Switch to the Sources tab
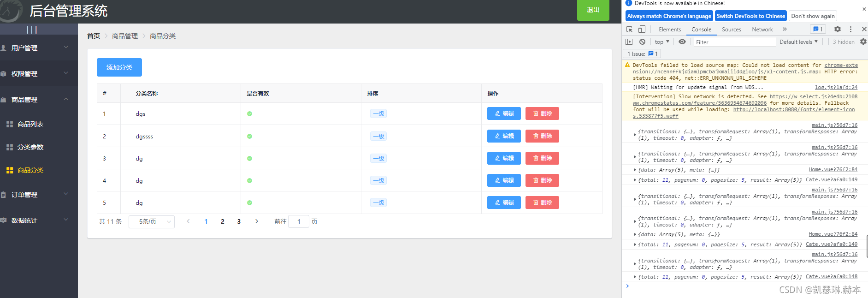Viewport: 868px width, 298px height. [x=732, y=29]
